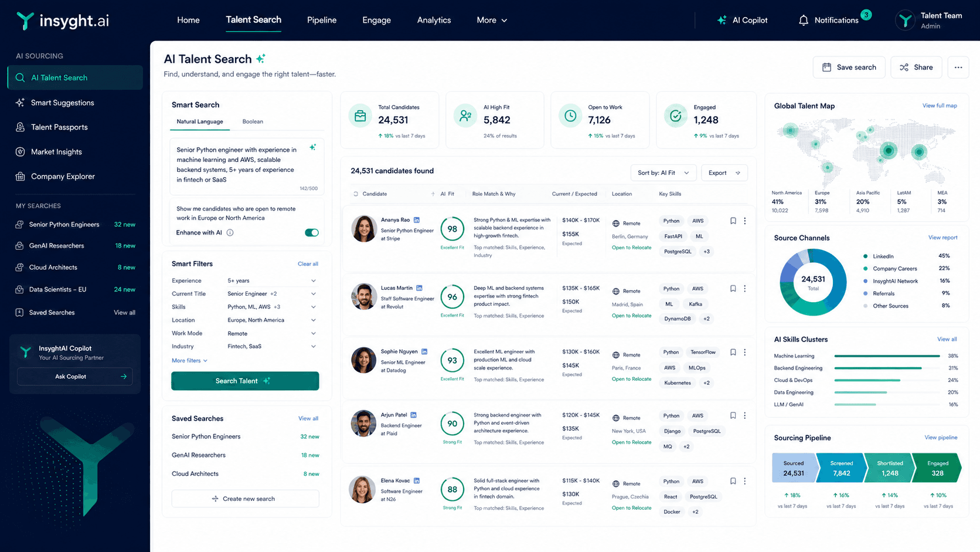Click the Open to Work clock icon
The height and width of the screenshot is (552, 980).
tap(570, 116)
